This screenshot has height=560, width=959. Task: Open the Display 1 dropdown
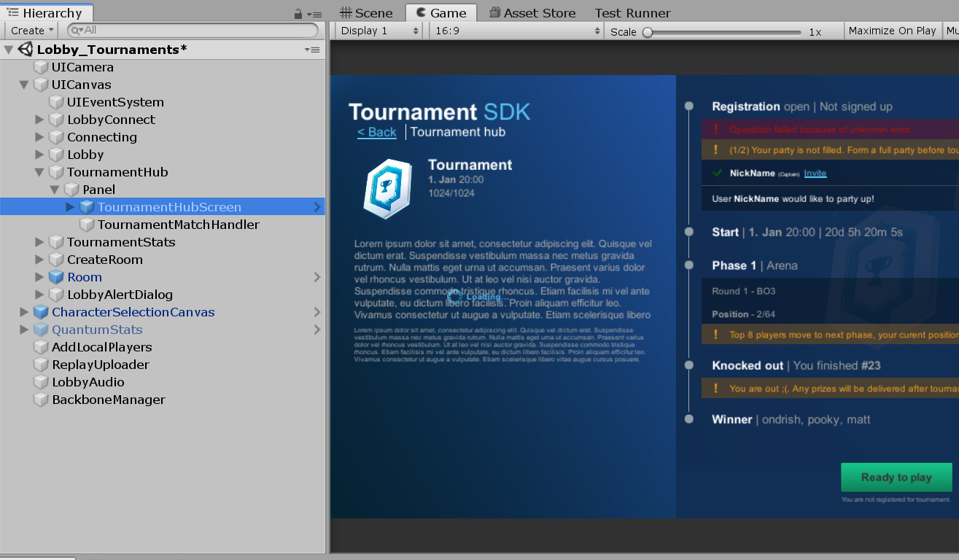coord(377,30)
